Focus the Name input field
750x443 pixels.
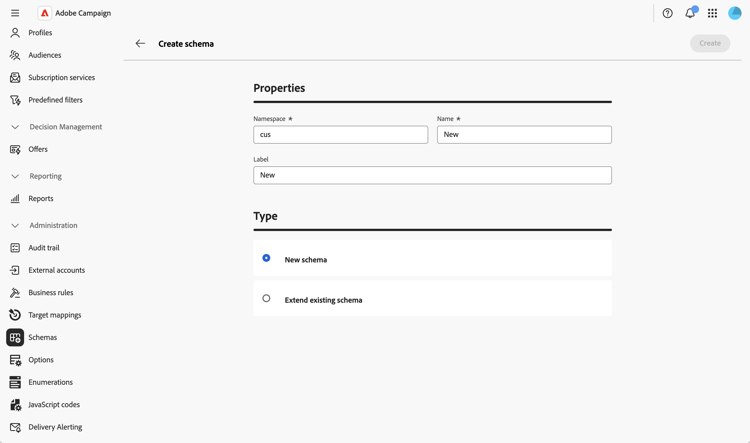pyautogui.click(x=524, y=134)
